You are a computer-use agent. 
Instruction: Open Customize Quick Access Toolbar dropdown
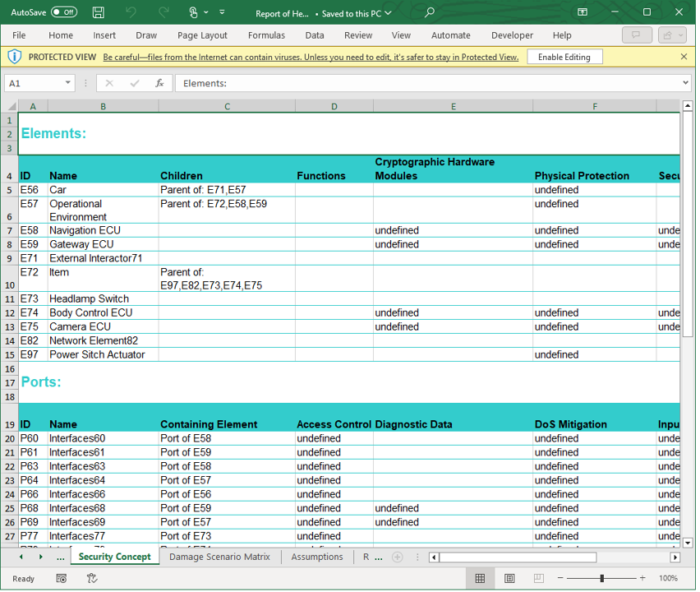coord(222,12)
